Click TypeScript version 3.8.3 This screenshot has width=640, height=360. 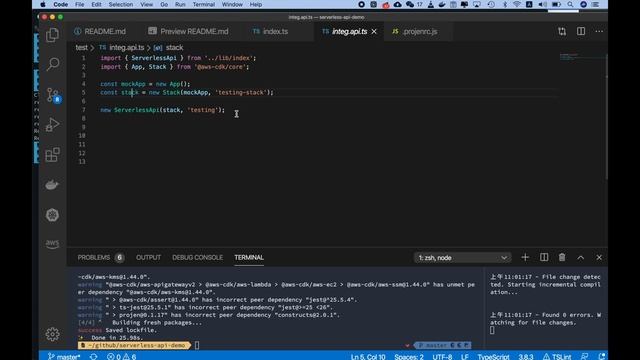tap(526, 356)
